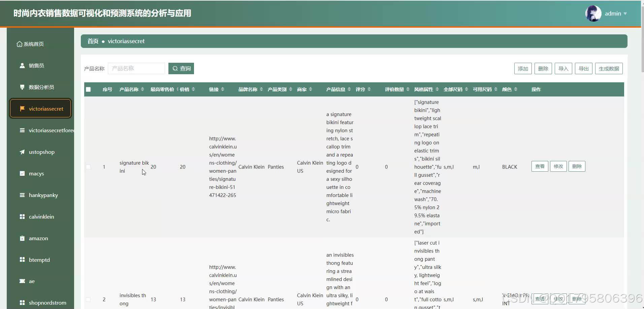
Task: Select victoriassecret sidebar item
Action: [40, 109]
